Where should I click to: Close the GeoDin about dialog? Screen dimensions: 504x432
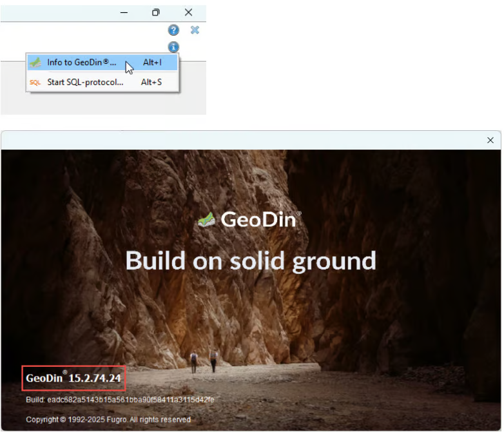[490, 141]
